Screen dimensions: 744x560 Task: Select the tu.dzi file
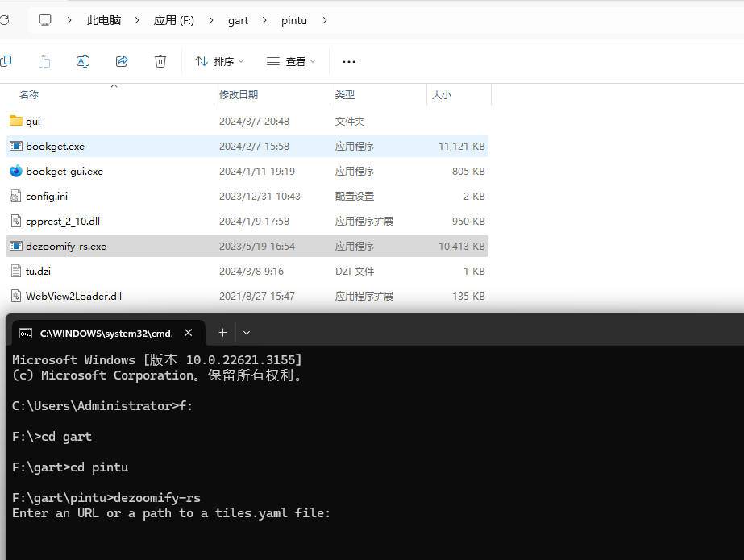(38, 271)
